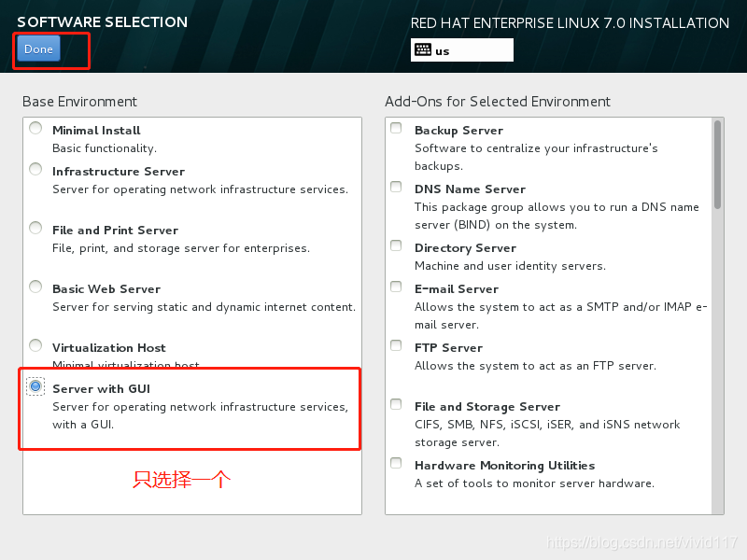Click 'File, print, and storage server for enterprises.'
The width and height of the screenshot is (747, 560).
point(181,248)
